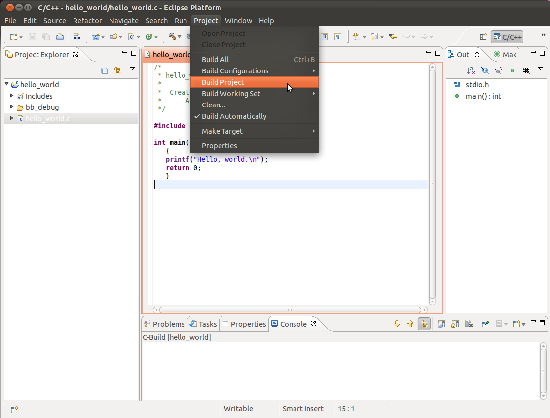The width and height of the screenshot is (550, 418).
Task: Click the editor horizontal scrollbar
Action: point(290,310)
